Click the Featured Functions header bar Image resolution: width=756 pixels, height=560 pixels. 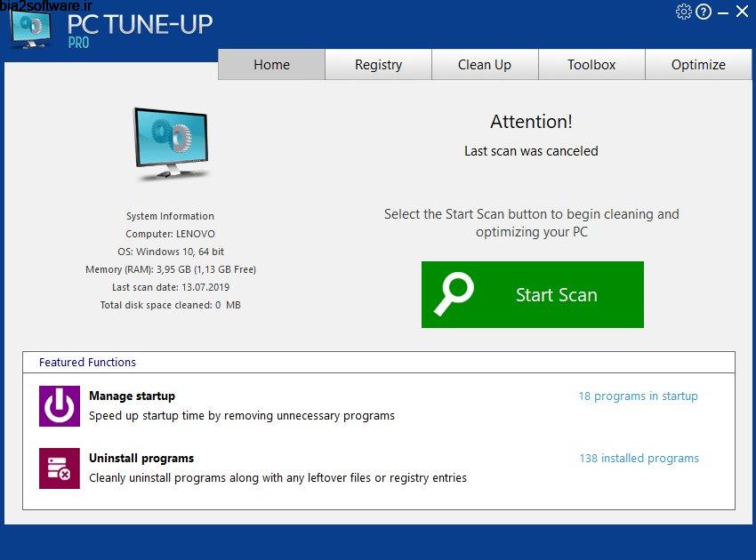click(x=86, y=362)
